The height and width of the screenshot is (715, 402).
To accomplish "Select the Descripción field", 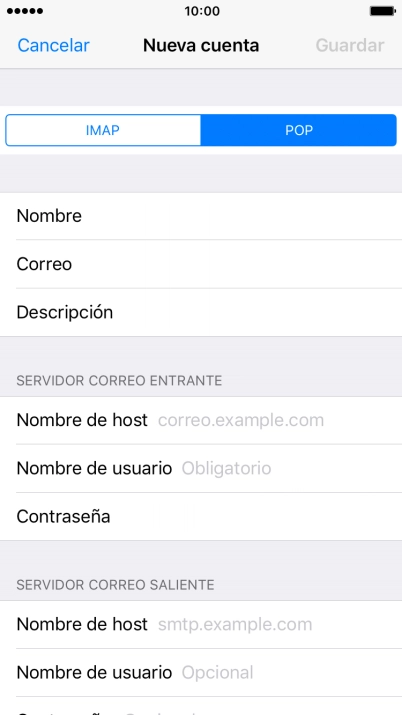I will [201, 312].
